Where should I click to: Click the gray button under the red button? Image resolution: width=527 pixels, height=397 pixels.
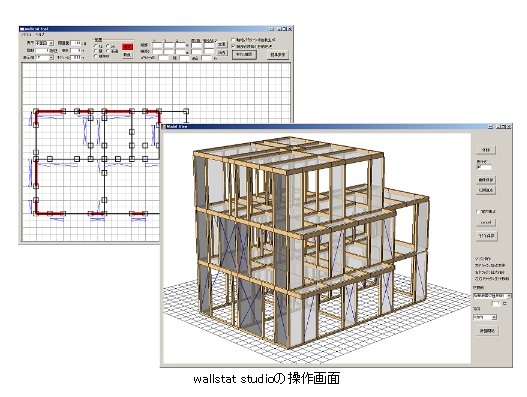[x=127, y=55]
